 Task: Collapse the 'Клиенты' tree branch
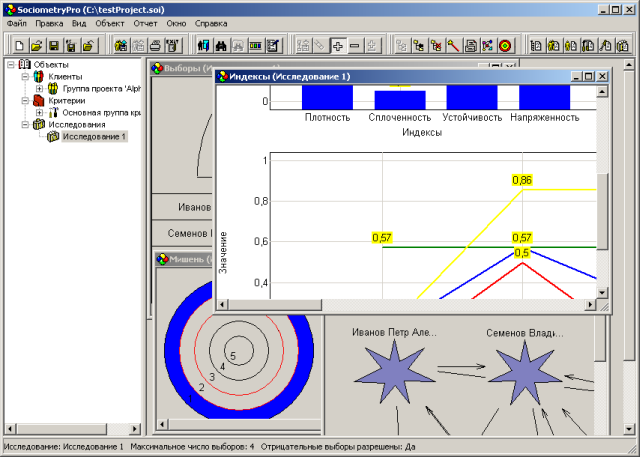[x=24, y=77]
